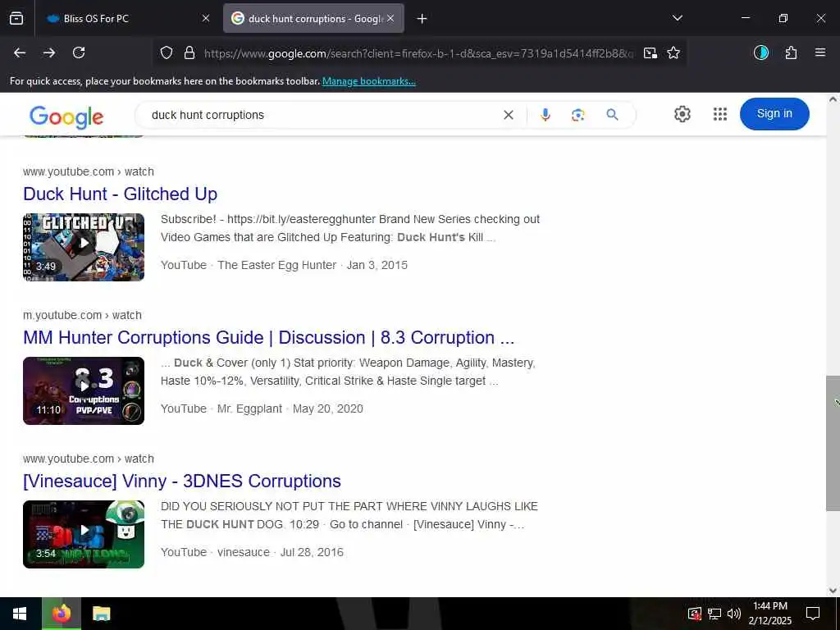Open the security warning tray icon
Screen dimensions: 840x630
tap(694, 614)
